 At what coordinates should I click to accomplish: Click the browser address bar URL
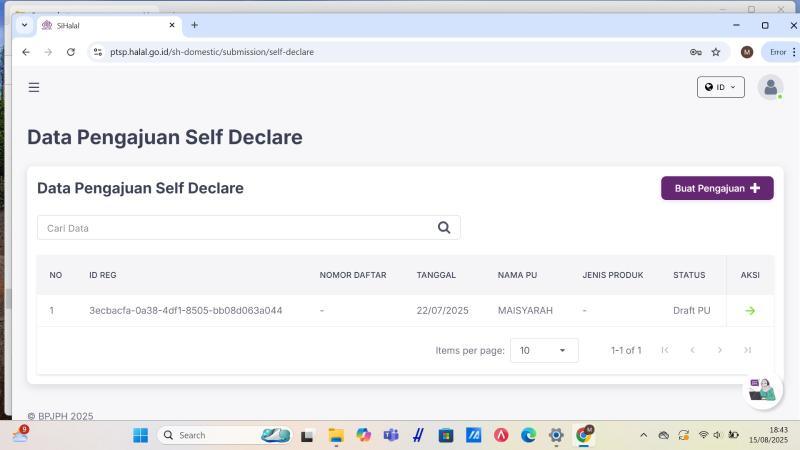[x=300, y=52]
